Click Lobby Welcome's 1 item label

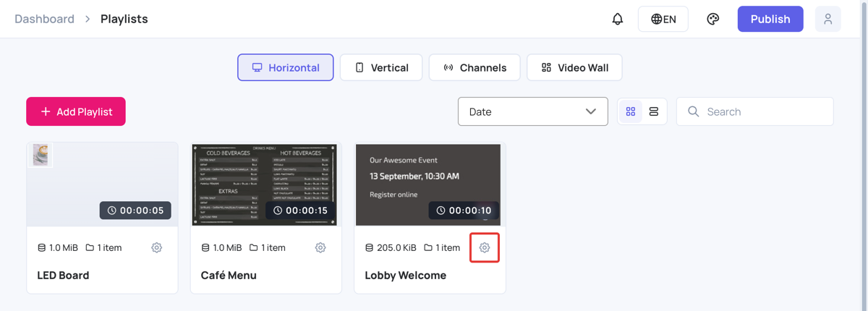pyautogui.click(x=442, y=247)
